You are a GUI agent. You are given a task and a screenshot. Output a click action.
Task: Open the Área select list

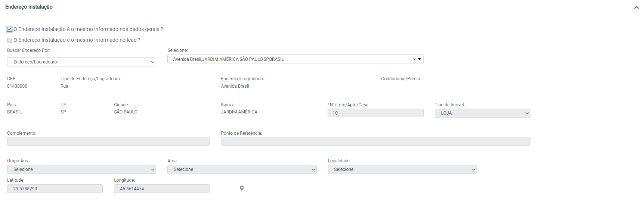242,169
